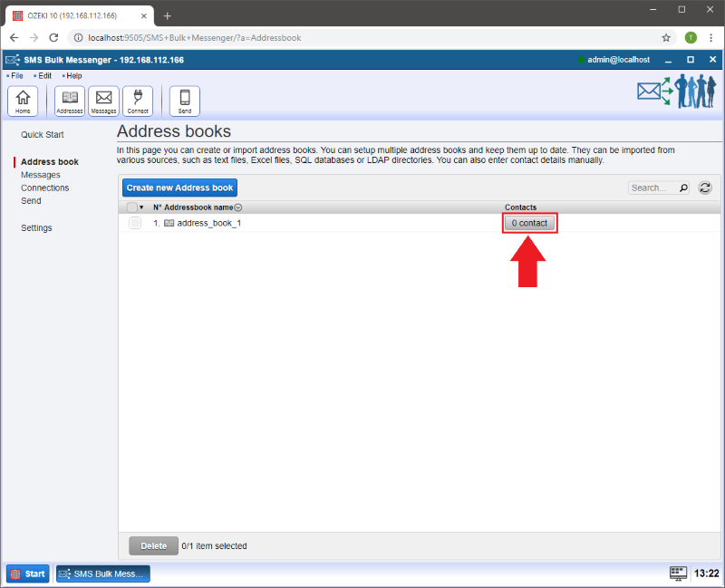
Task: Click the Connect plug icon
Action: pos(138,101)
